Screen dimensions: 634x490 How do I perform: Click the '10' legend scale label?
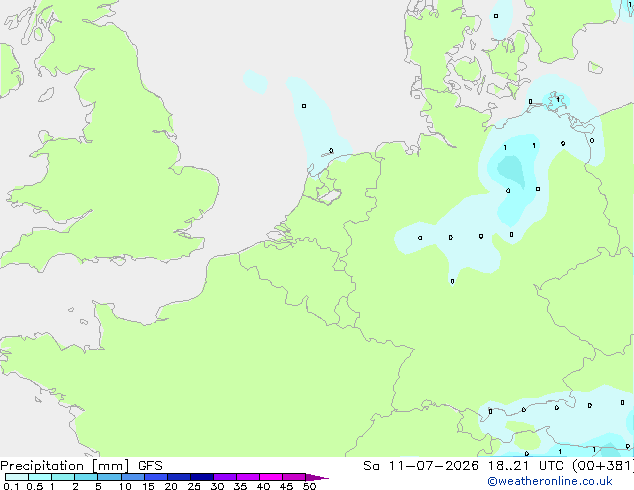pos(125,486)
